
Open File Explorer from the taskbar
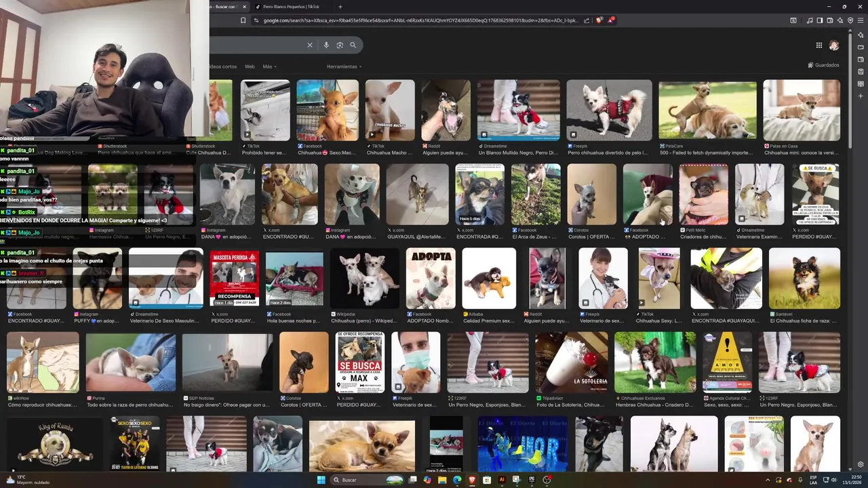(x=442, y=480)
